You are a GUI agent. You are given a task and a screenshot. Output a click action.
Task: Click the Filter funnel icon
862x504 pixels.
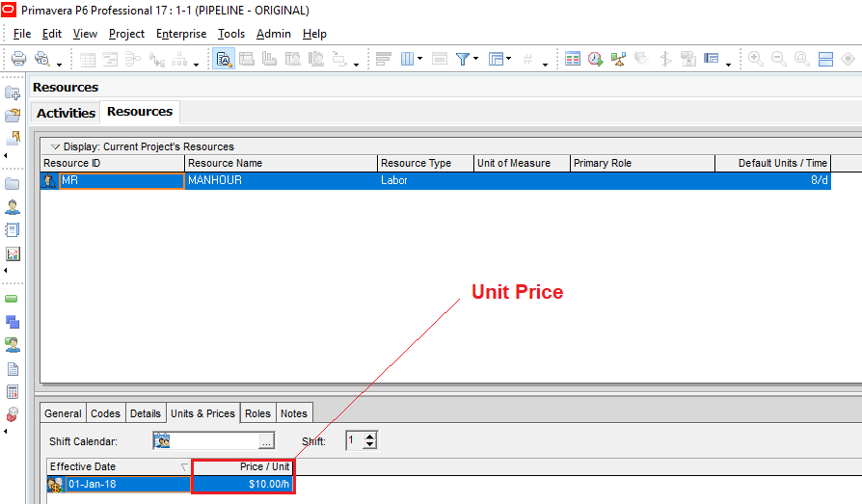[463, 58]
